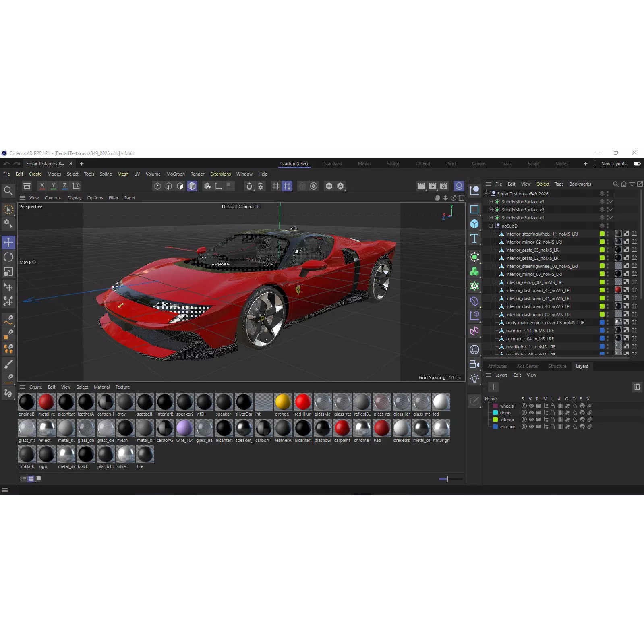Open object manager hamburger menu beside File
Image resolution: width=644 pixels, height=644 pixels.
489,184
